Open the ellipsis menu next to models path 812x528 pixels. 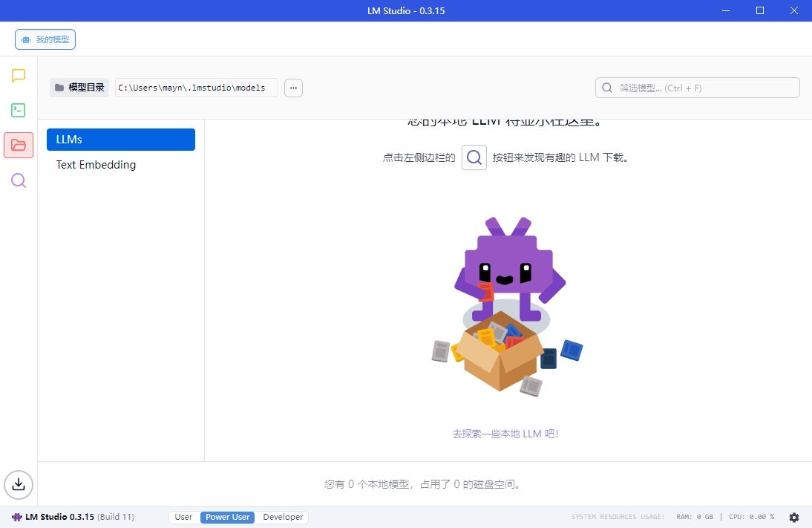tap(293, 87)
